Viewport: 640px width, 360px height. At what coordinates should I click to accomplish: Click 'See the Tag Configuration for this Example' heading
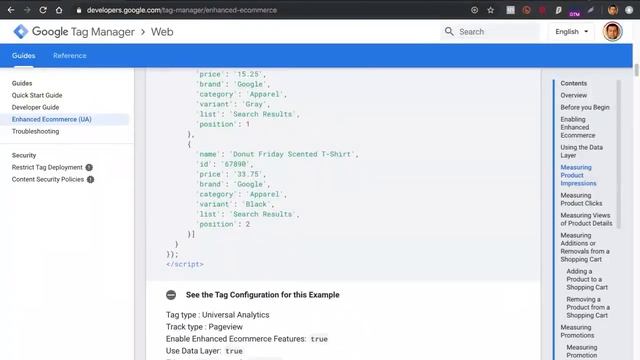point(262,295)
